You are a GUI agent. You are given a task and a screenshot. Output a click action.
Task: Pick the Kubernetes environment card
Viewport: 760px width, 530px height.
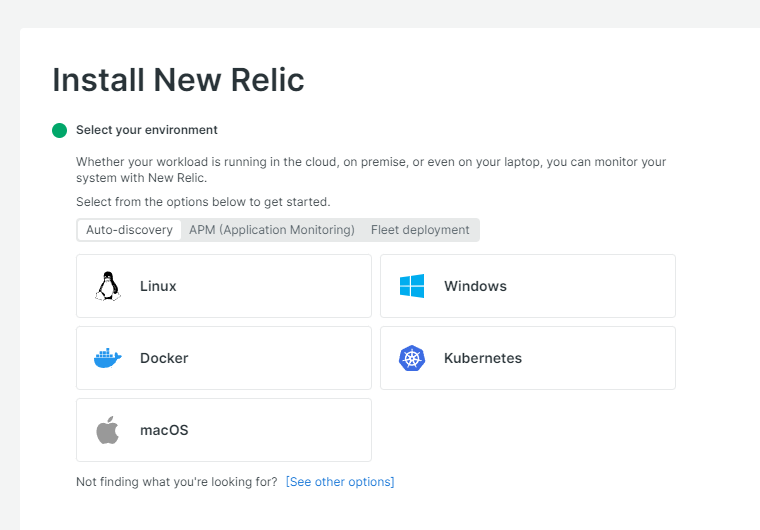click(528, 358)
